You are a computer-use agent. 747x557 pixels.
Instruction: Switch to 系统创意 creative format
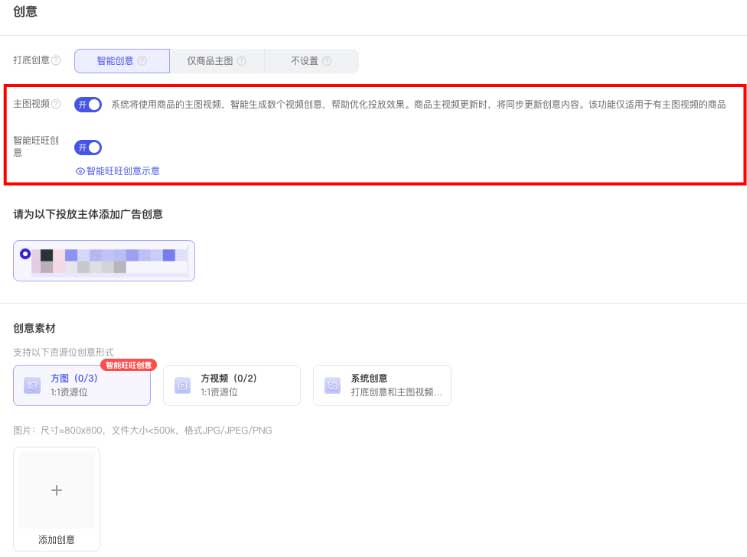click(x=382, y=385)
